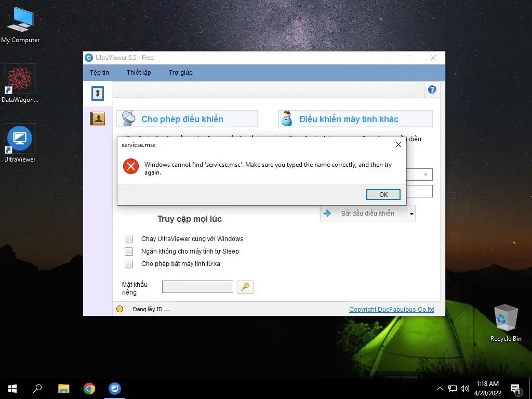
Task: Select the UltraViewer desktop shortcut
Action: pos(20,143)
